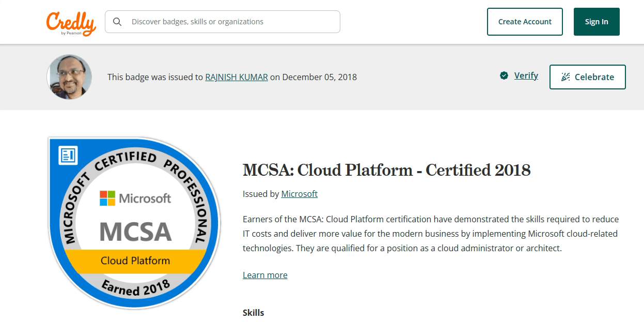Open the earner's profile photo
The width and height of the screenshot is (644, 322).
click(69, 77)
